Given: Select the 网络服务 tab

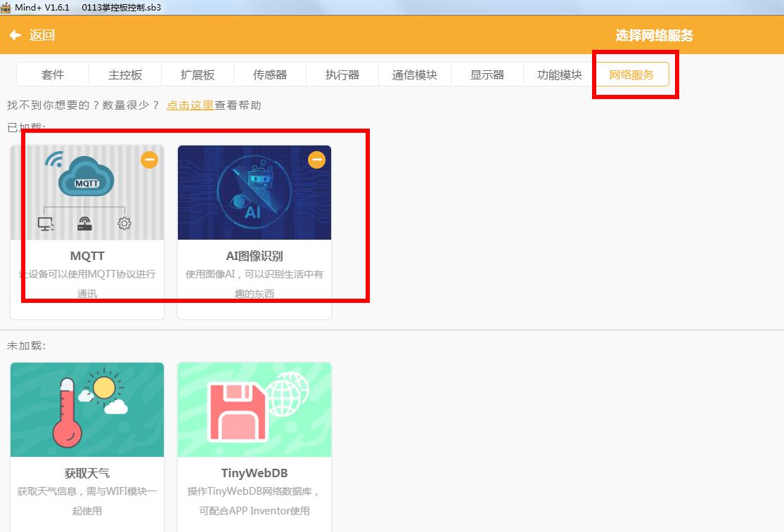Looking at the screenshot, I should [632, 74].
